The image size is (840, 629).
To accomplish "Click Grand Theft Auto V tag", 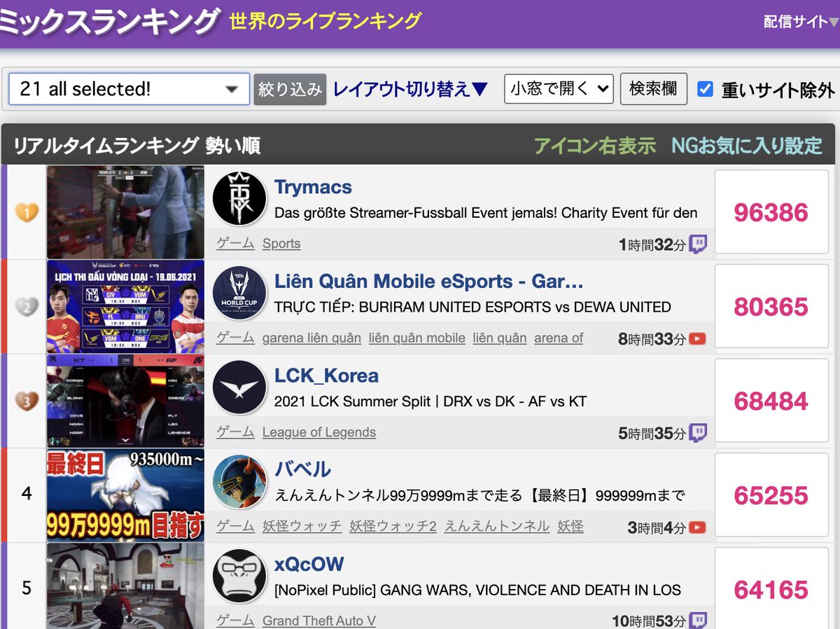I will pyautogui.click(x=319, y=621).
